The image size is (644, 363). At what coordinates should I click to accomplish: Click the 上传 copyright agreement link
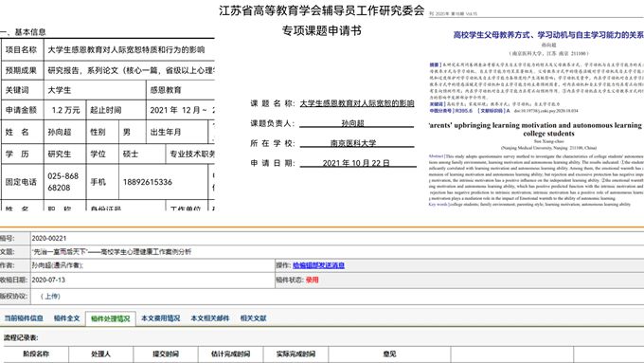tap(51, 297)
